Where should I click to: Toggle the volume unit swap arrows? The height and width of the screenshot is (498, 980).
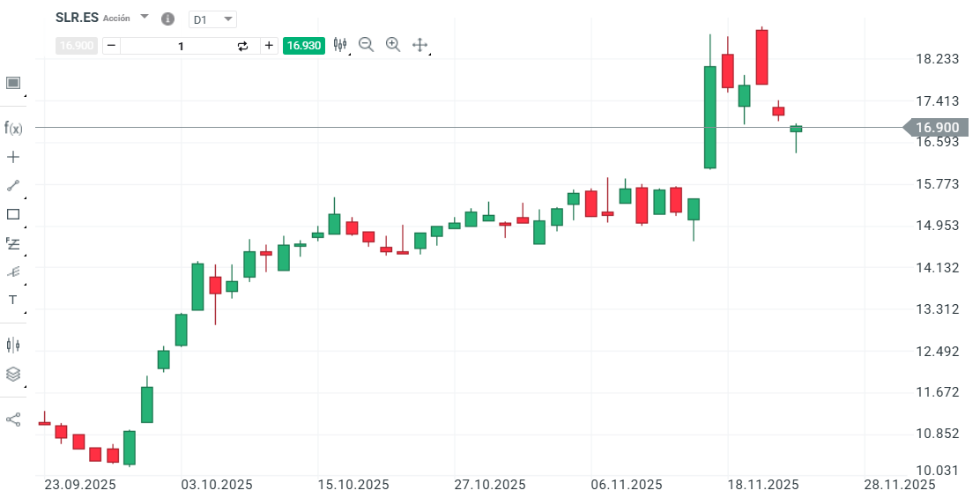point(243,46)
